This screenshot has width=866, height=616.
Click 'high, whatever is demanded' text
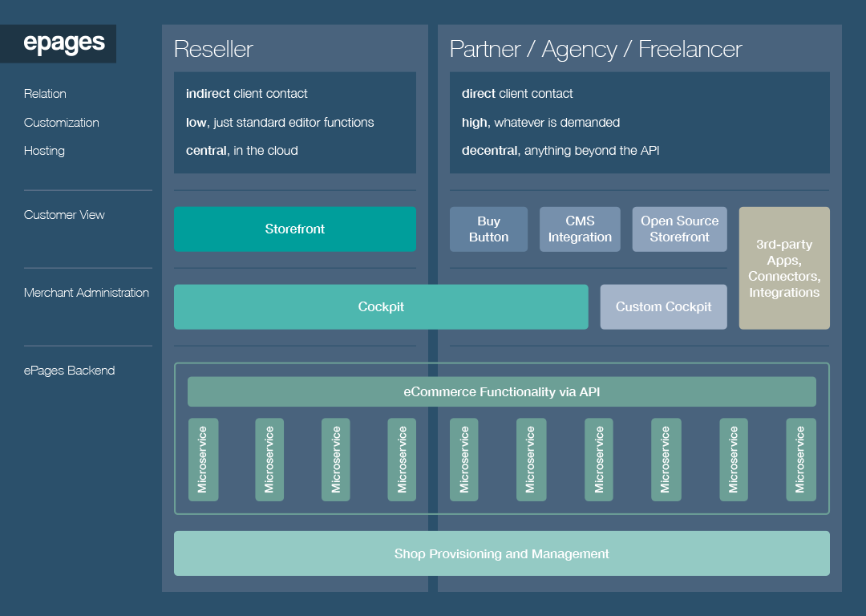(x=540, y=123)
